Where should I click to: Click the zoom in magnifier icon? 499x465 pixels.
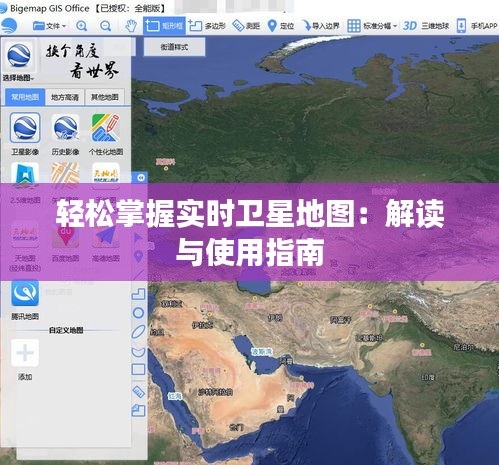[82, 26]
